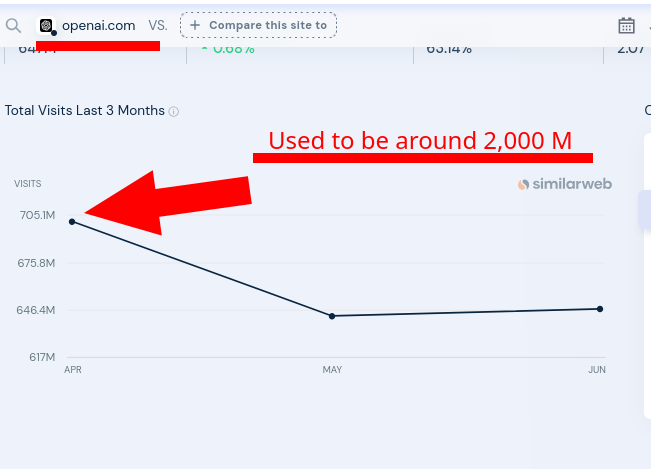
Task: Click the search magnifier icon
Action: (x=13, y=26)
